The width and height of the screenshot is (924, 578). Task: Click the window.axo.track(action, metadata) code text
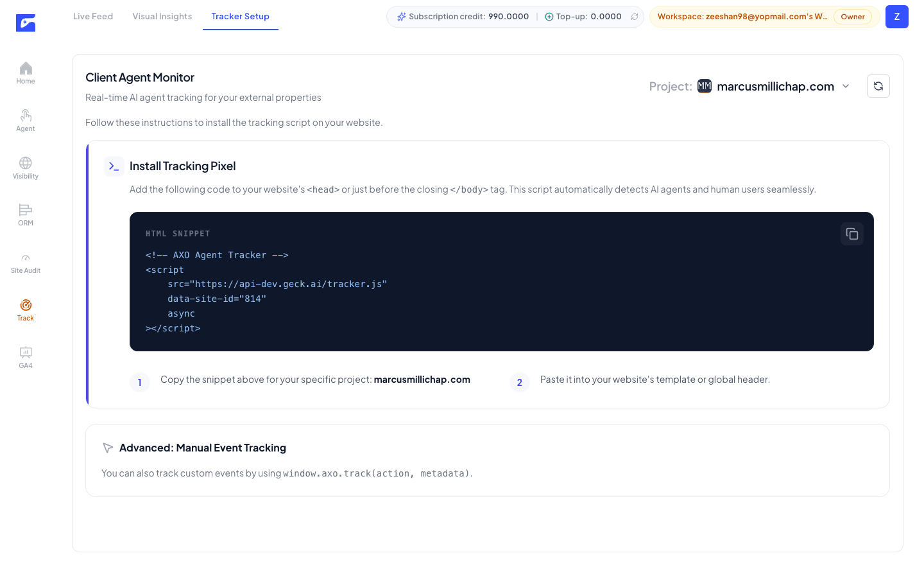click(377, 473)
